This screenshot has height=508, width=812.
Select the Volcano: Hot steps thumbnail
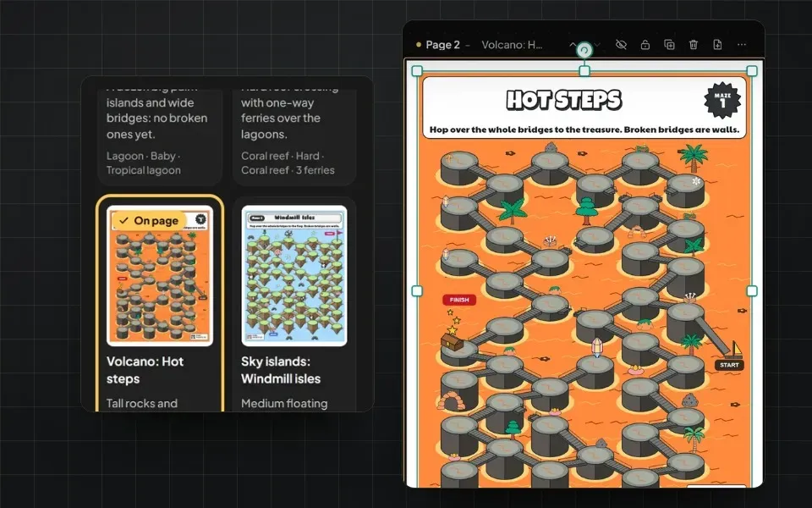pos(160,276)
